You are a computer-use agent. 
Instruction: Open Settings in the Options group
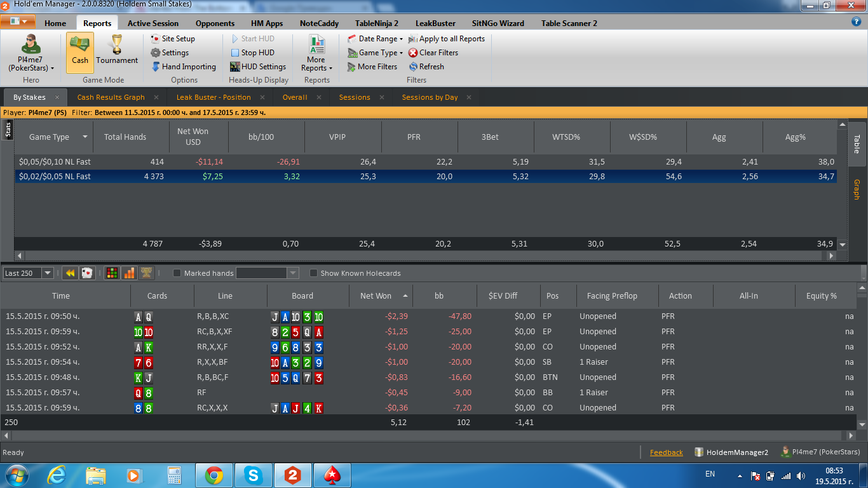(170, 53)
